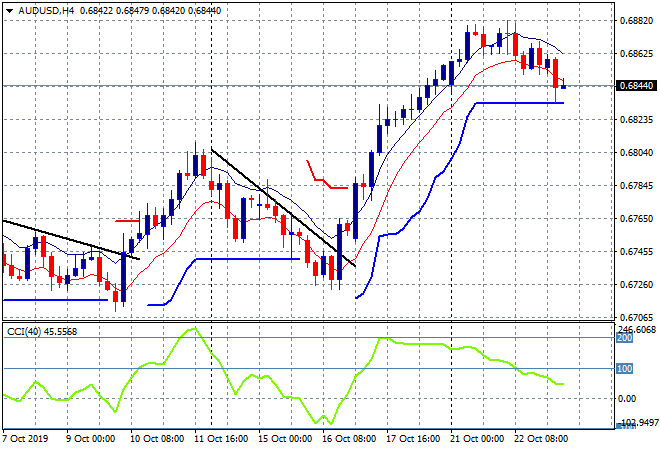Click the AUDUSD,H4 symbol label
Viewport: 660px width, 450px height.
46,11
